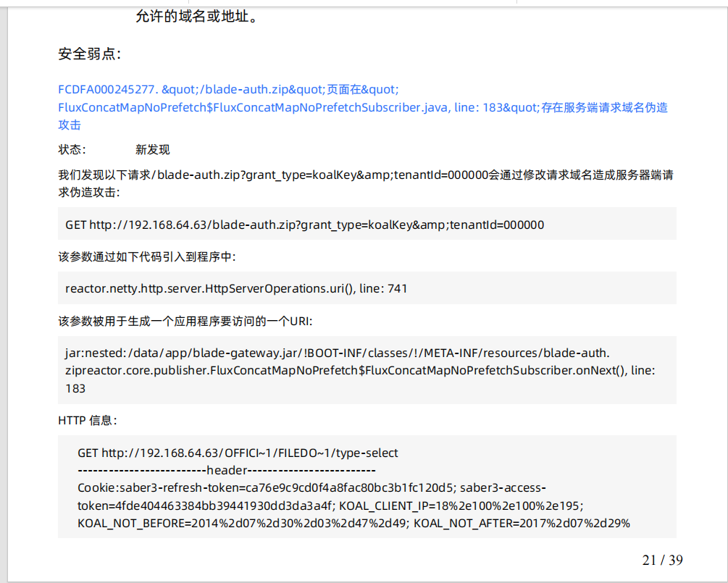Click the page number "21 / 39"

662,560
